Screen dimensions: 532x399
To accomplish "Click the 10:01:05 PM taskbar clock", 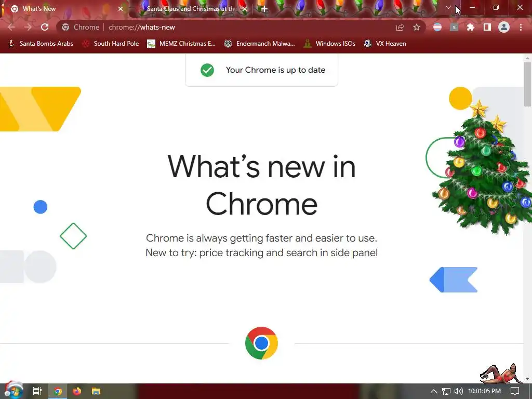I will coord(485,391).
